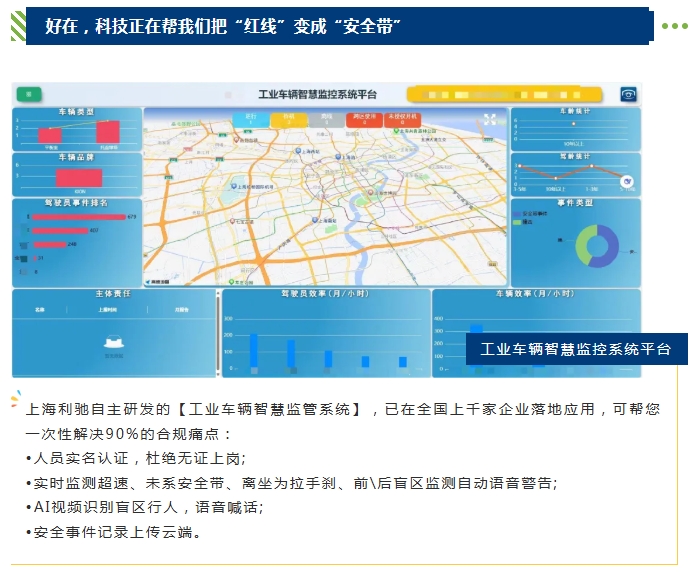Click the red bar in 车辆品牌 chart
This screenshot has height=573, width=694.
point(79,178)
